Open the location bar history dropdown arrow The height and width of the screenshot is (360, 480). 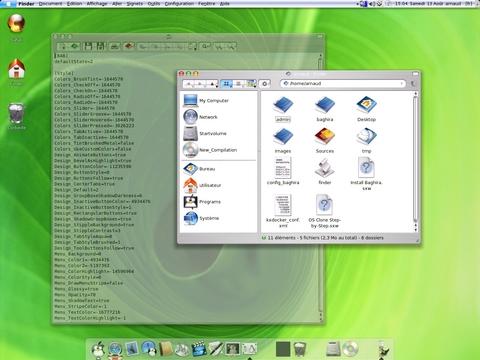tap(402, 83)
